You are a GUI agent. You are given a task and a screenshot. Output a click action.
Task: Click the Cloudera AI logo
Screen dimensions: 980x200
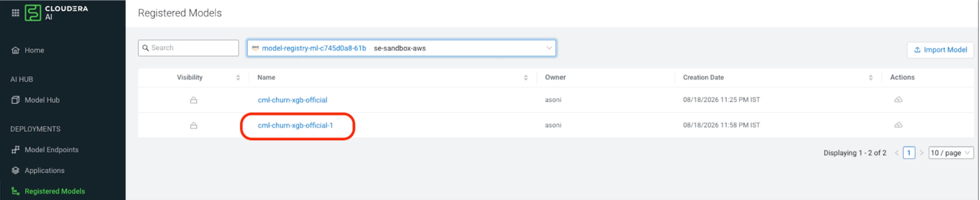point(57,13)
